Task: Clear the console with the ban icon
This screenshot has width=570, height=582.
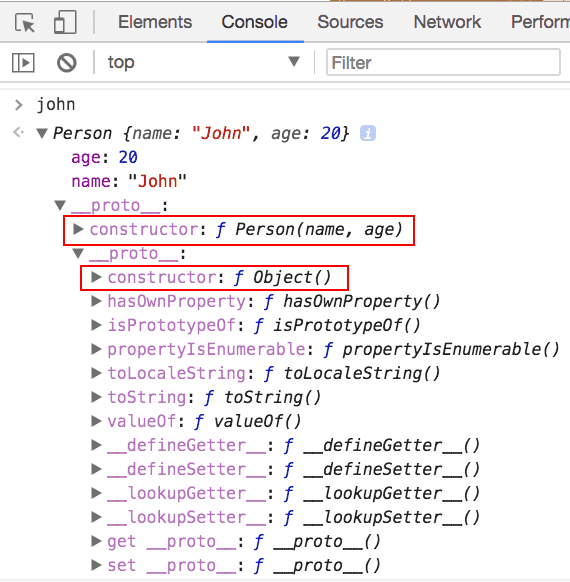Action: tap(67, 63)
